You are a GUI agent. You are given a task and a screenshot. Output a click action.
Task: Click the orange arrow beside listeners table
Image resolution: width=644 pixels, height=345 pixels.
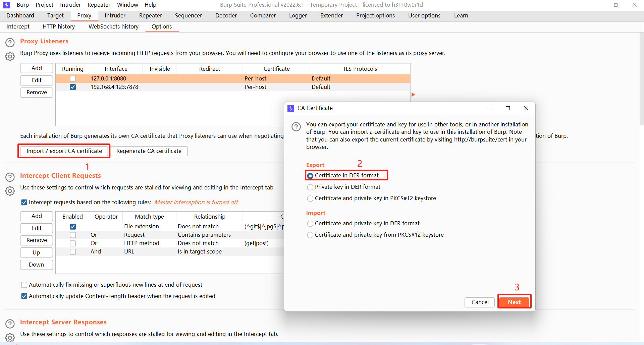point(413,95)
